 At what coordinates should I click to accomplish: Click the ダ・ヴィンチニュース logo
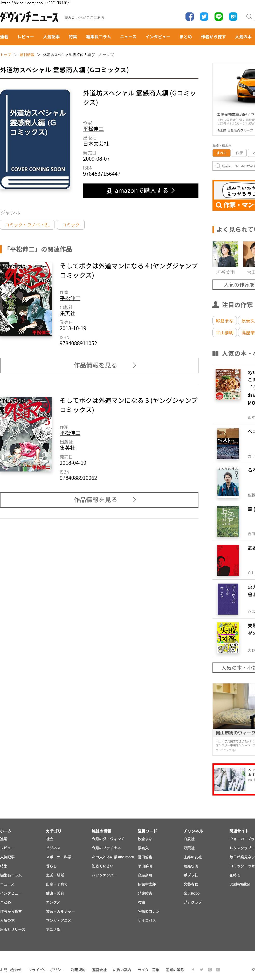pyautogui.click(x=29, y=17)
